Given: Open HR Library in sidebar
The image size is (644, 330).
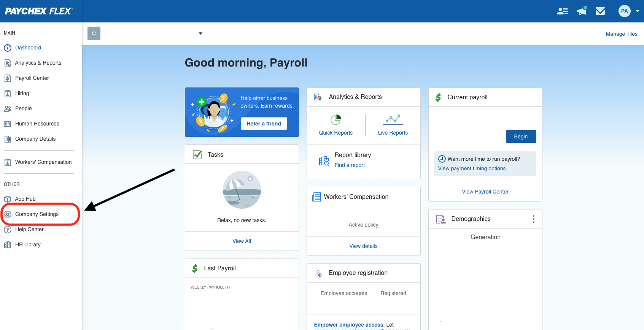Looking at the screenshot, I should [x=28, y=244].
